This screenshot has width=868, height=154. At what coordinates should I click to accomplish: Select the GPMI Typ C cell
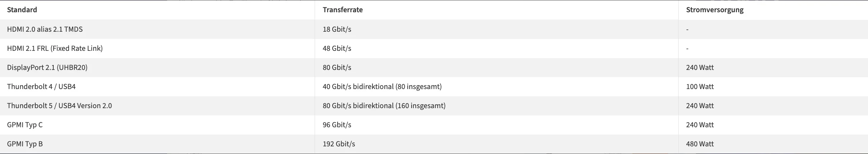[x=25, y=125]
